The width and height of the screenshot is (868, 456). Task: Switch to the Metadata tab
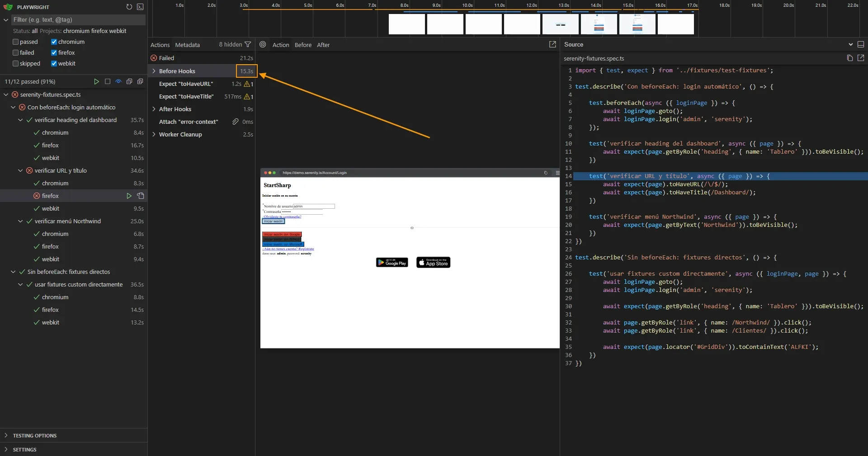187,45
